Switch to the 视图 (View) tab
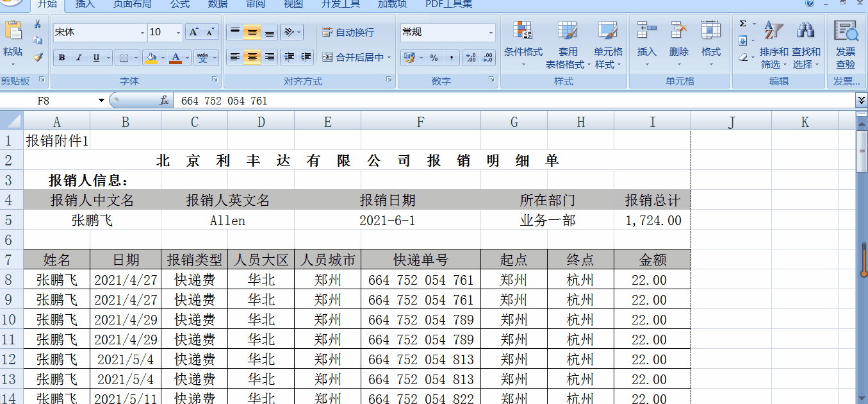This screenshot has height=404, width=868. (293, 4)
